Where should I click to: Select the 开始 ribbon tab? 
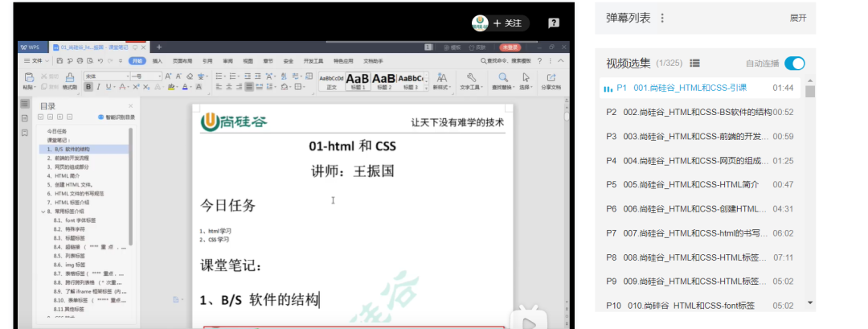pyautogui.click(x=137, y=61)
